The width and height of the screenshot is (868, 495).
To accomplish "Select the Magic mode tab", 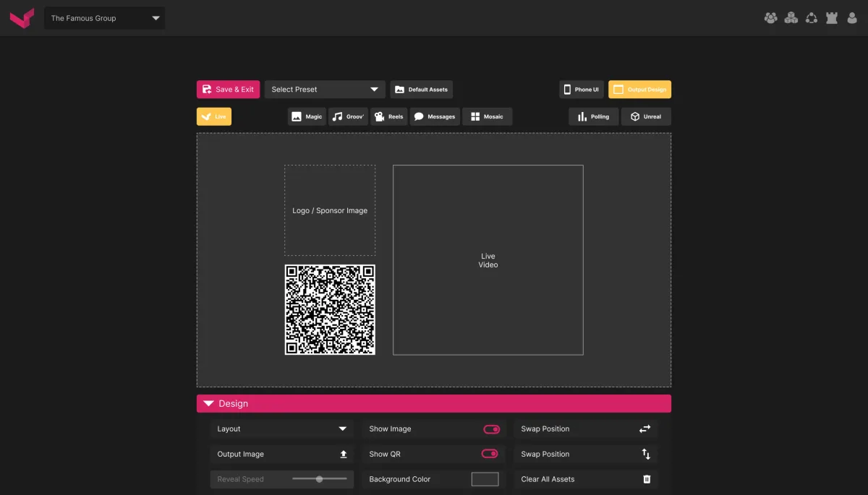I will click(x=307, y=116).
